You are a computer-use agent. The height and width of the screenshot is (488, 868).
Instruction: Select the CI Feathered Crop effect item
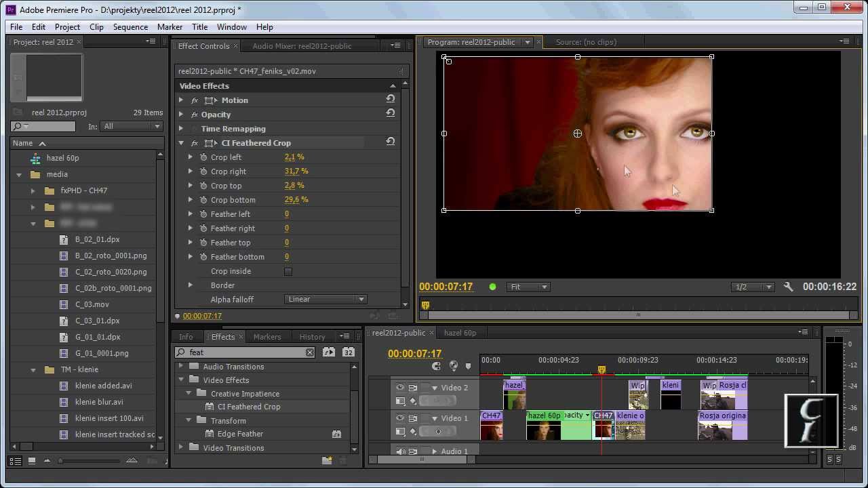pos(248,407)
